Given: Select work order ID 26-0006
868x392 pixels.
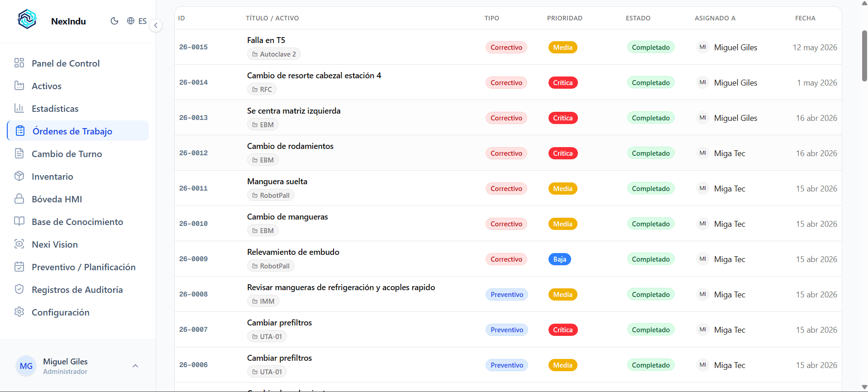Looking at the screenshot, I should pyautogui.click(x=193, y=365).
